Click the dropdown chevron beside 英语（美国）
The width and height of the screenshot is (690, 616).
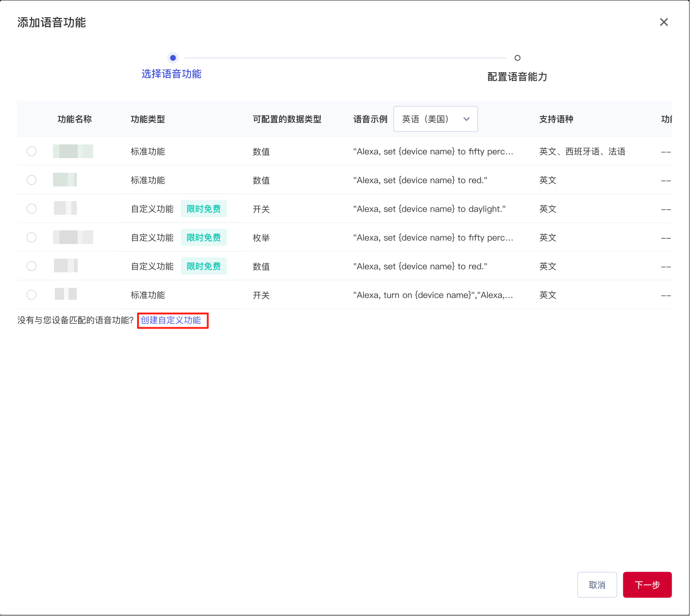[467, 119]
